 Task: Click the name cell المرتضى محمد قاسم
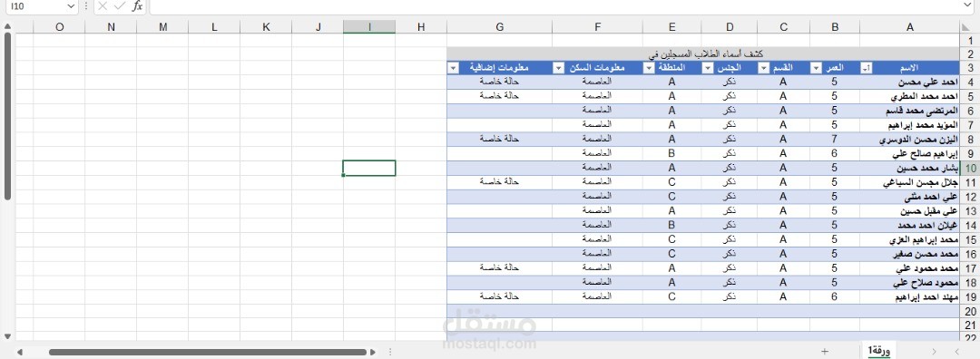tap(909, 112)
